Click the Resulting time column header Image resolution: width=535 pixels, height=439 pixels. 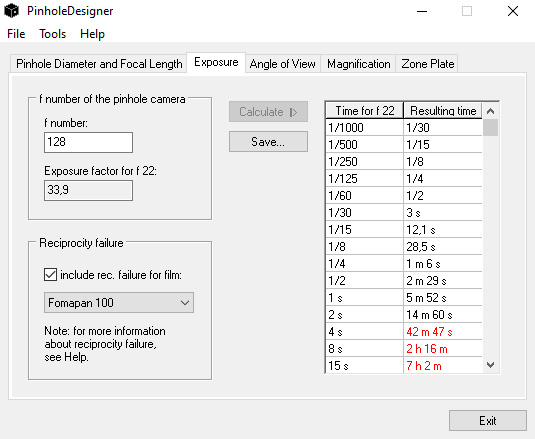click(443, 111)
